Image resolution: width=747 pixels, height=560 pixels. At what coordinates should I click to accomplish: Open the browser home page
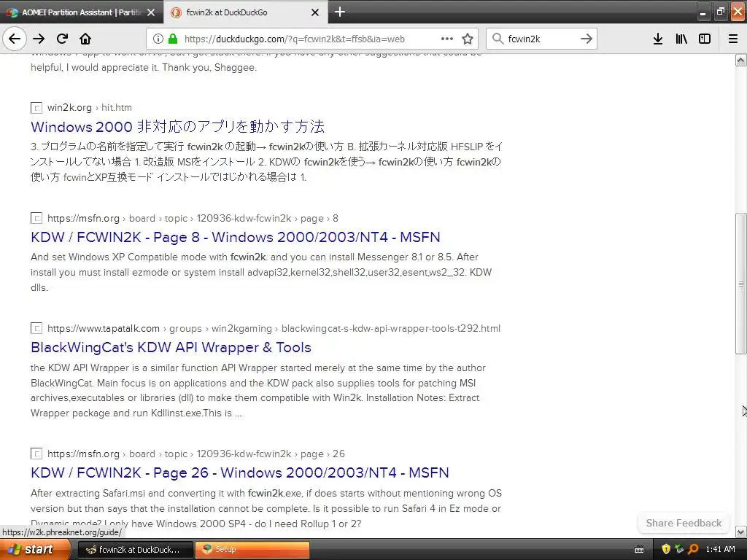pyautogui.click(x=85, y=39)
